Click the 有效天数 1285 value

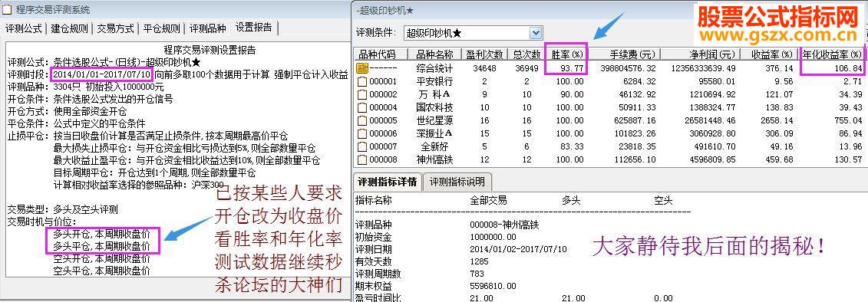coord(479,261)
